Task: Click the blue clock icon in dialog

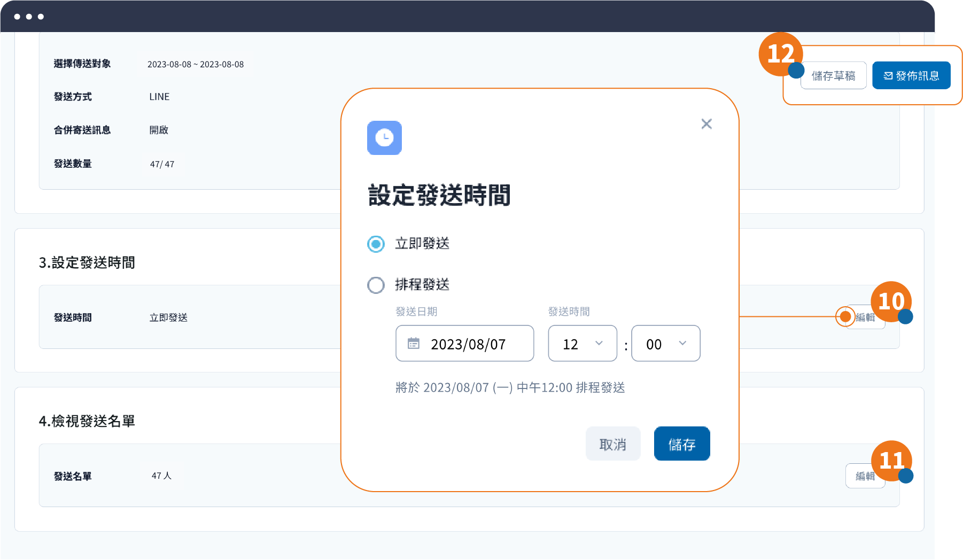Action: [384, 138]
